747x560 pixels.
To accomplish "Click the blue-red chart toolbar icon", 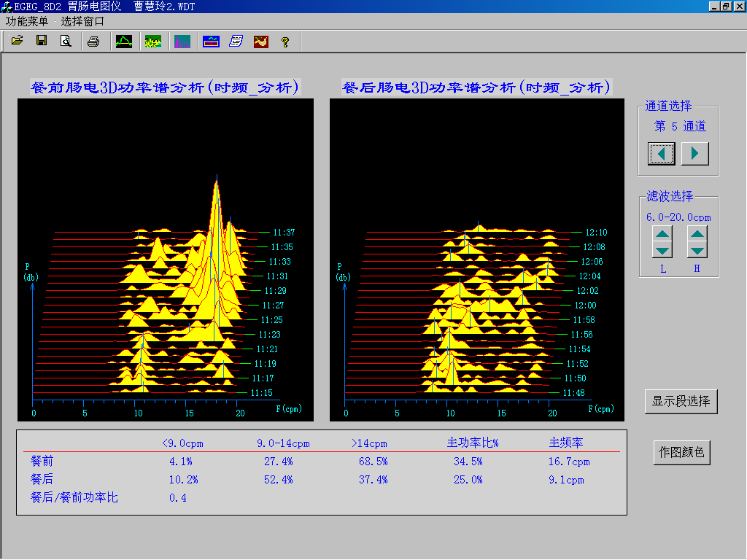I will coord(211,42).
